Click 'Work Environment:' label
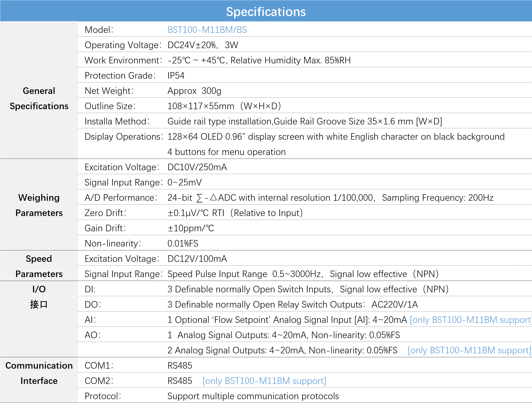Screen dimensions: 532x403 click(123, 60)
